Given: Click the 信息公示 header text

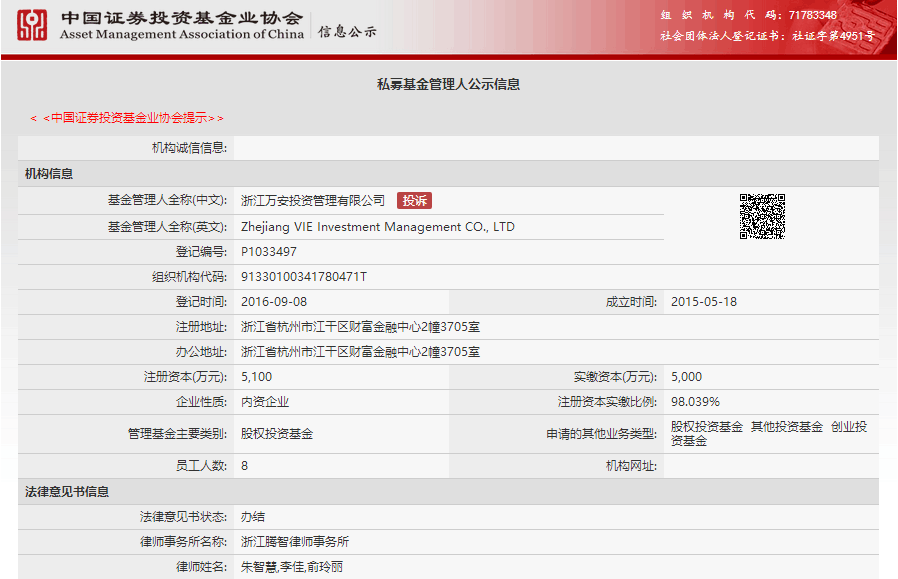Looking at the screenshot, I should pos(347,31).
